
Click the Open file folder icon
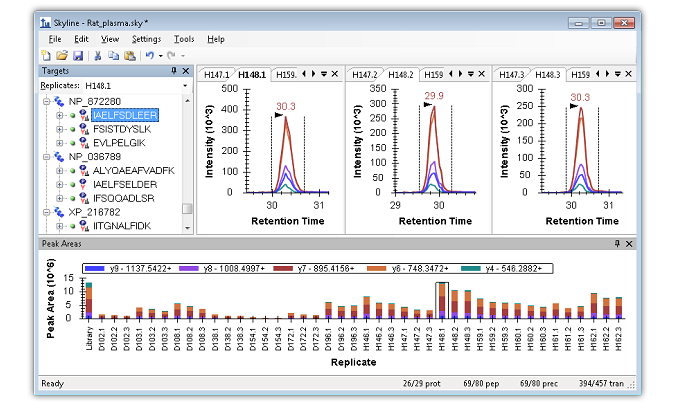[x=61, y=55]
